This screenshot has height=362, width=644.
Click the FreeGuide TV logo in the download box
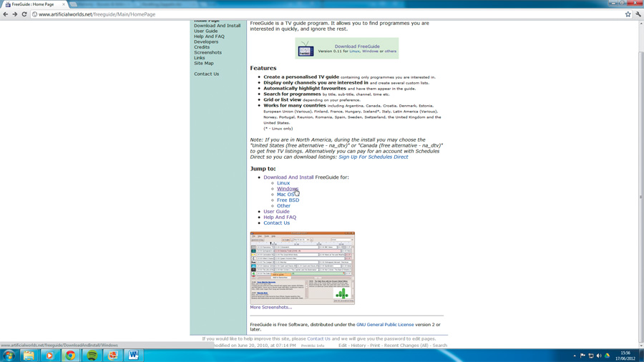point(306,49)
